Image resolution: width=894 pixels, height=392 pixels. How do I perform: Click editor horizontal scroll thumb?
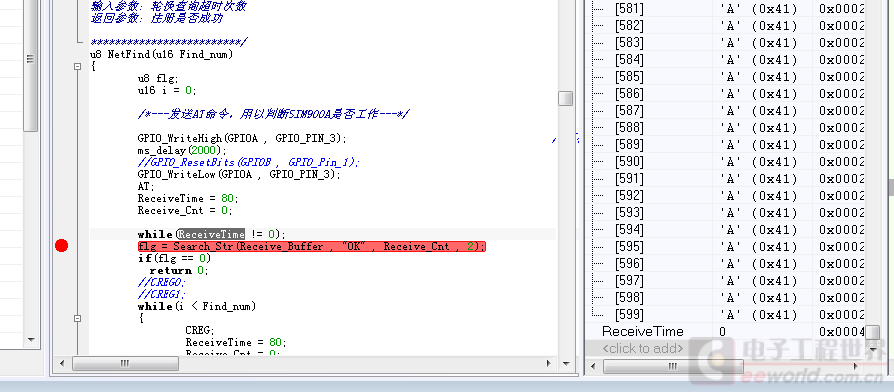tap(125, 363)
